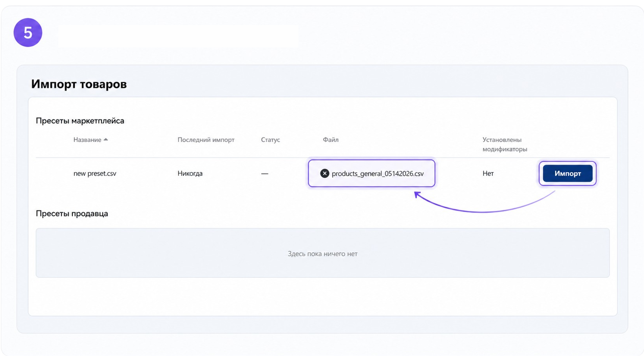
Task: Click the Импорт button
Action: (567, 173)
